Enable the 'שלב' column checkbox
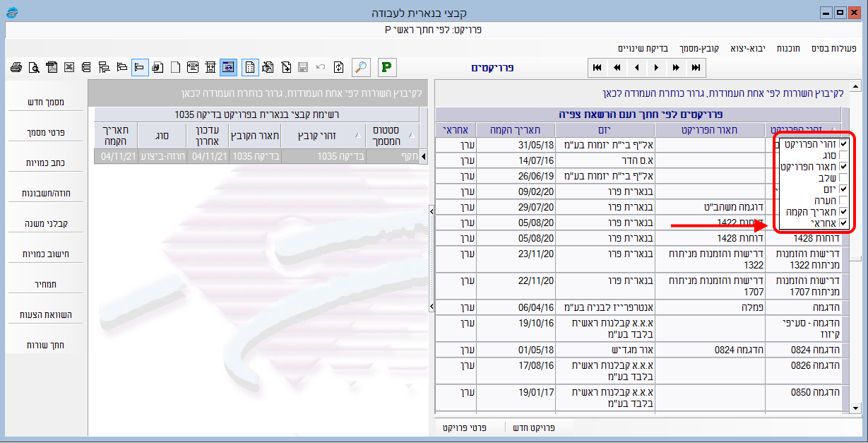The height and width of the screenshot is (443, 868). pyautogui.click(x=843, y=177)
